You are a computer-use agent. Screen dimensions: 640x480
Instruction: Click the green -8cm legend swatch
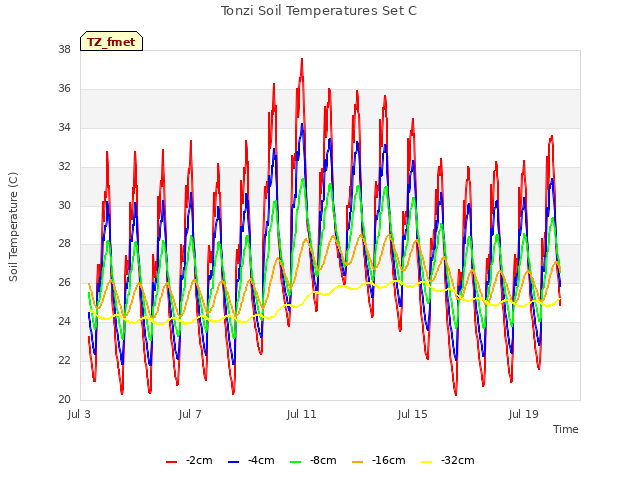[x=296, y=462]
